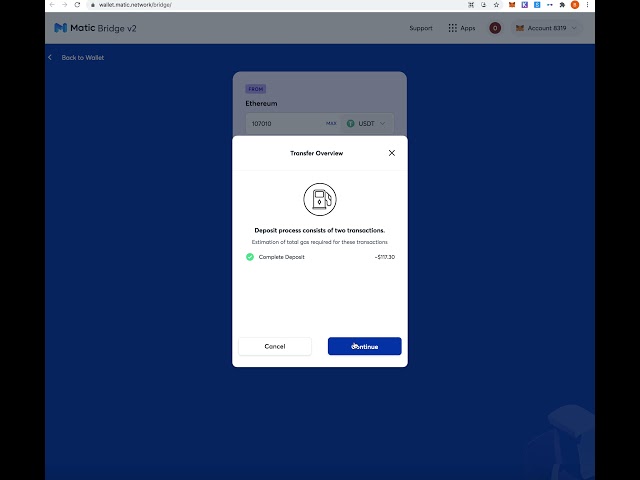Click the browser back arrow
This screenshot has height=480, width=640.
click(52, 5)
